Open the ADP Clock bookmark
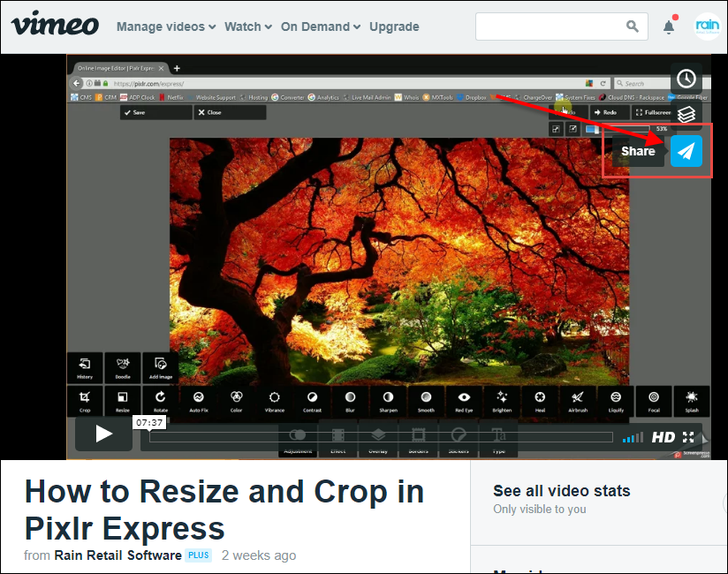Viewport: 728px width, 574px height. point(138,97)
